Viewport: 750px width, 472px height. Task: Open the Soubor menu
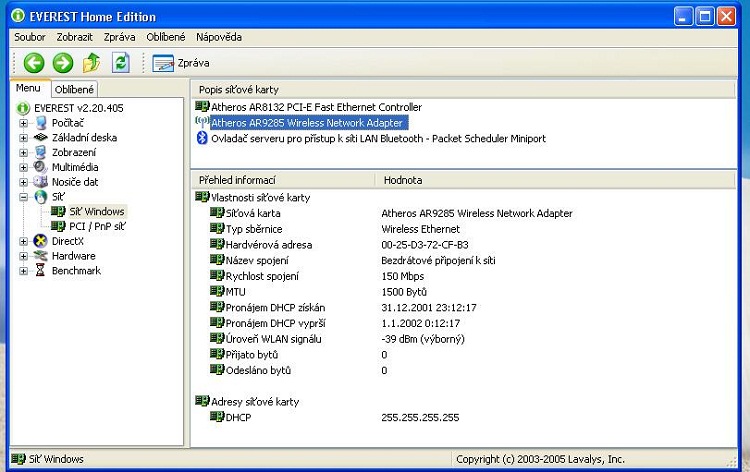pos(28,37)
